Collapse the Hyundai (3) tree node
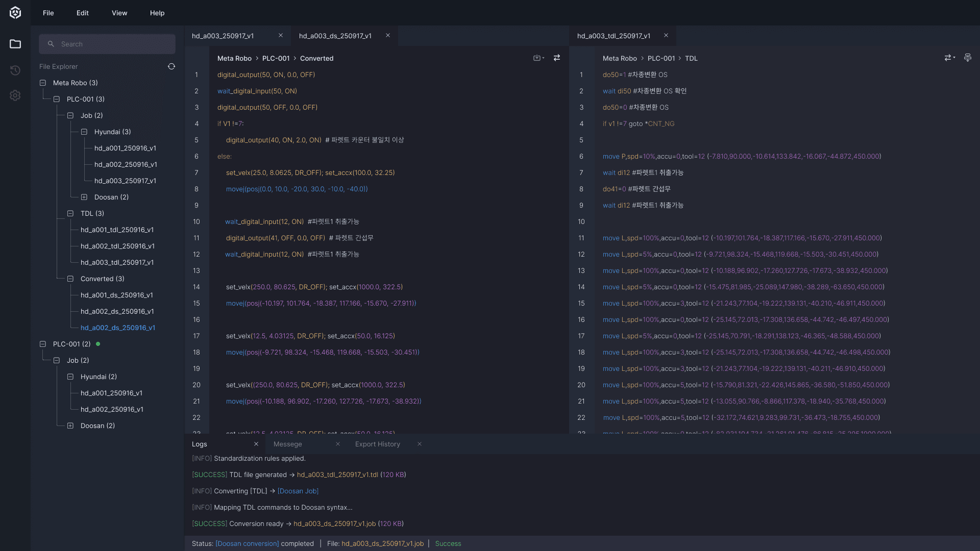The height and width of the screenshot is (551, 980). [84, 132]
